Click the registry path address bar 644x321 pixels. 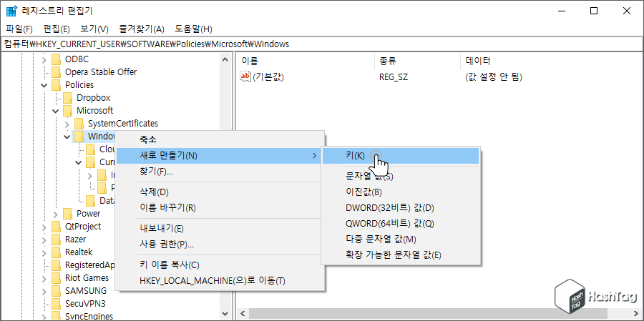point(321,44)
